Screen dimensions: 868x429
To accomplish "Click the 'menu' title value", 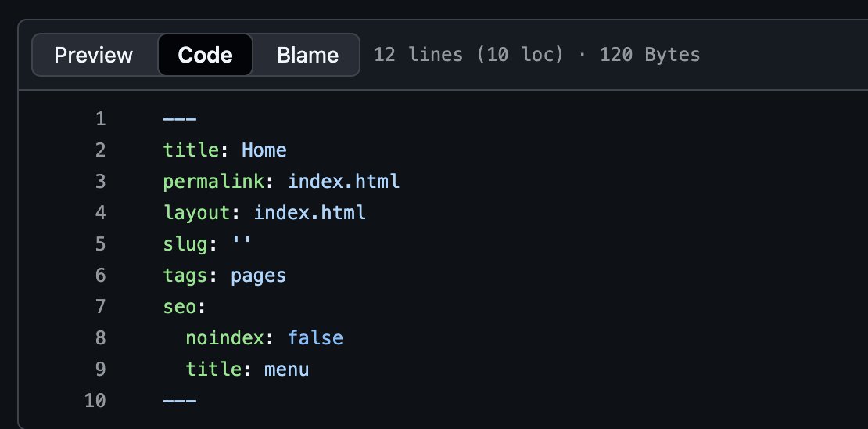I will click(x=287, y=370).
